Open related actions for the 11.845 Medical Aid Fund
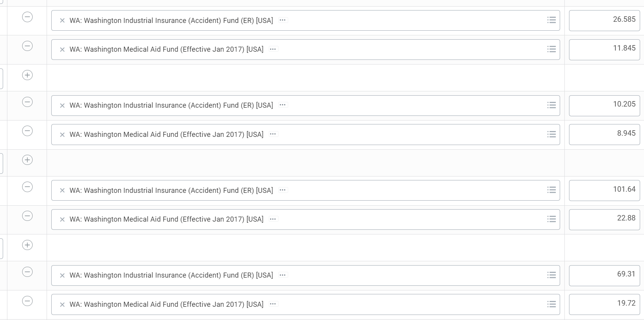The width and height of the screenshot is (644, 320). (273, 49)
